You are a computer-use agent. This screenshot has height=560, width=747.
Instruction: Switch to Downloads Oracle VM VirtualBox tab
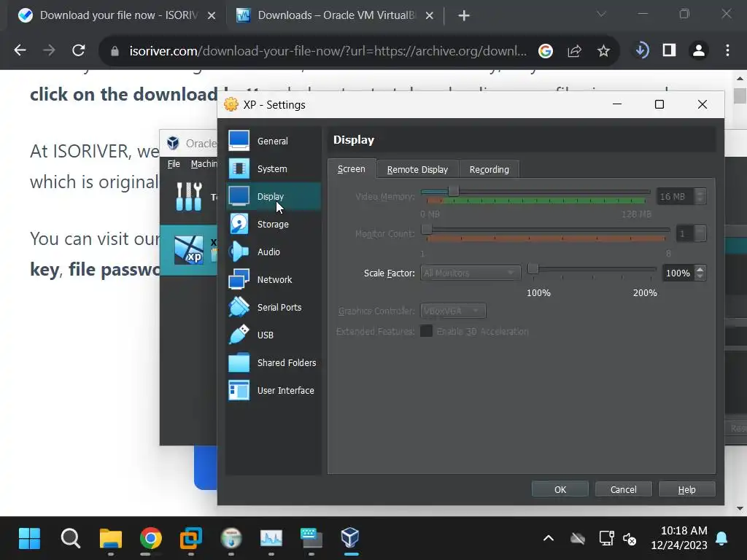[336, 15]
